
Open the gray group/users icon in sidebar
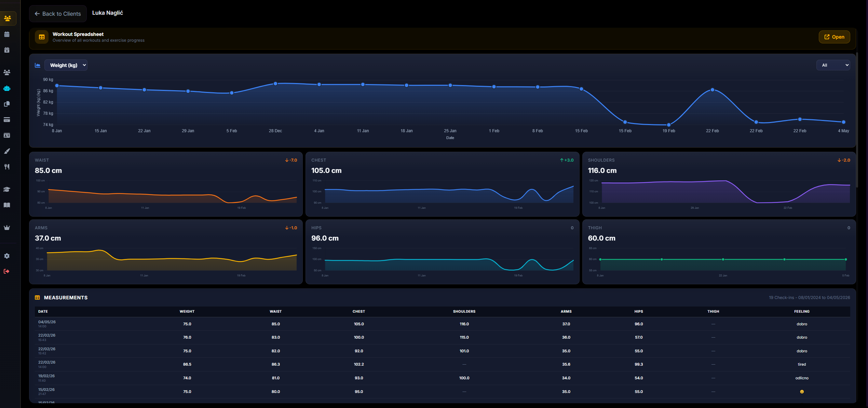point(7,72)
